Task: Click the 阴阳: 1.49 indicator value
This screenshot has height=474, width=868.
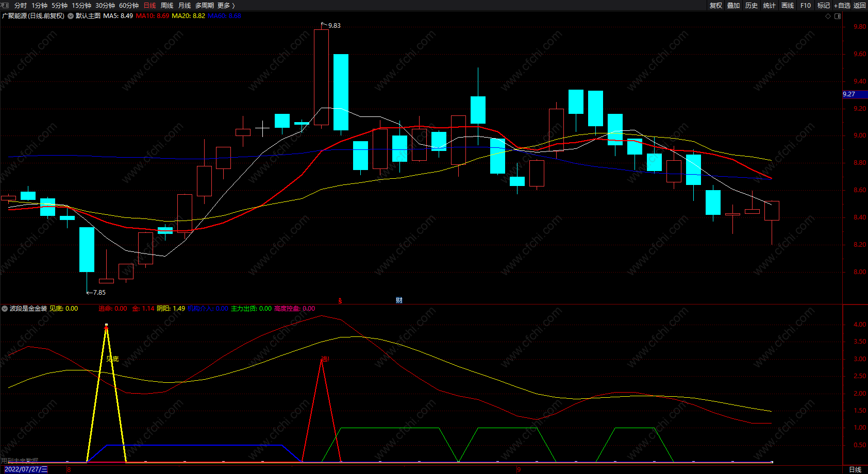Action: click(x=171, y=309)
